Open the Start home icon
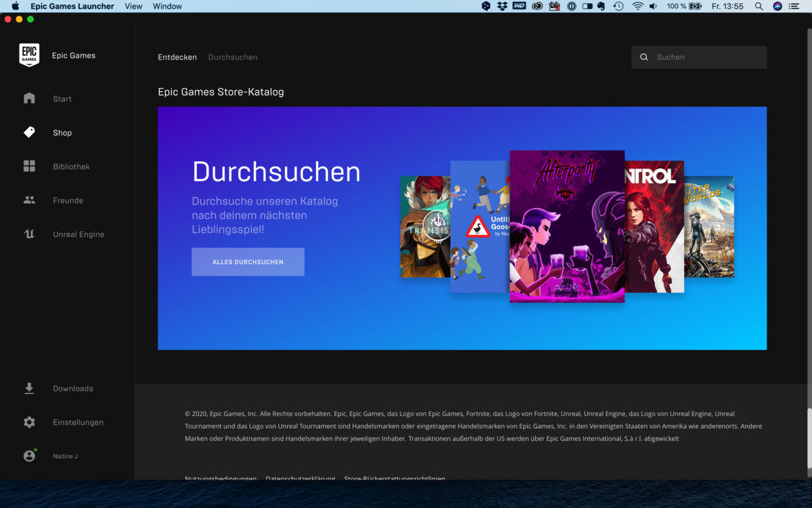 [x=29, y=98]
